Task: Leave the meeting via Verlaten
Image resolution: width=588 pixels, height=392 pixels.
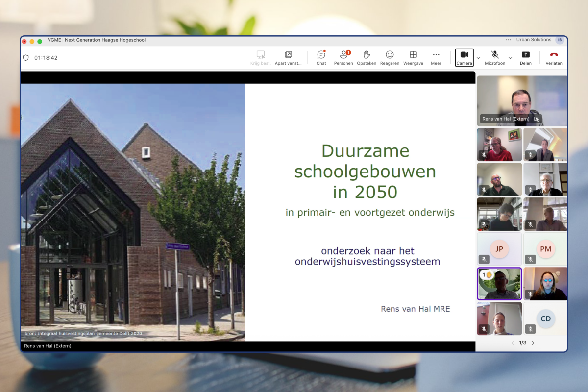Action: click(x=554, y=57)
